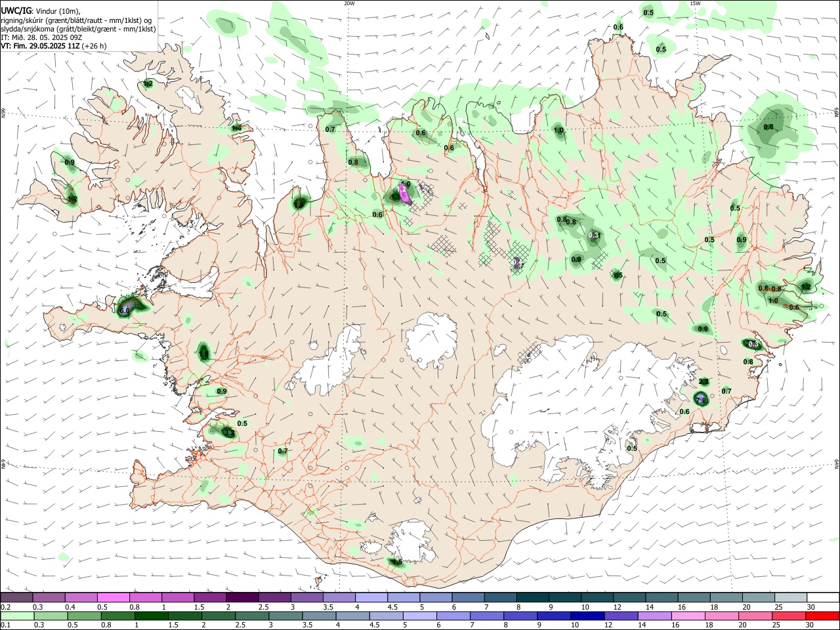
Task: Click 'VT: Fim. 29.05.2025 11Z (+26 h)' line
Action: click(x=53, y=46)
